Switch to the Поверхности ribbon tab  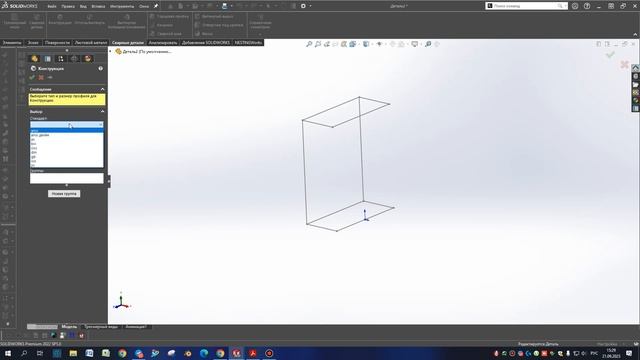57,42
